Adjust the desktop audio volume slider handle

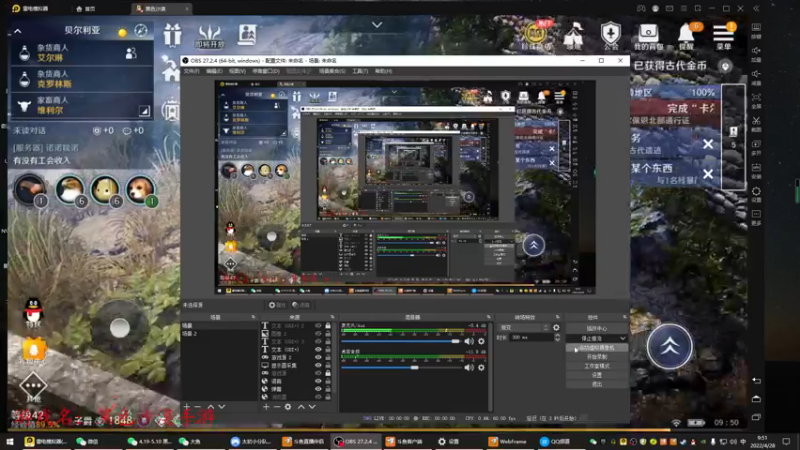point(414,367)
